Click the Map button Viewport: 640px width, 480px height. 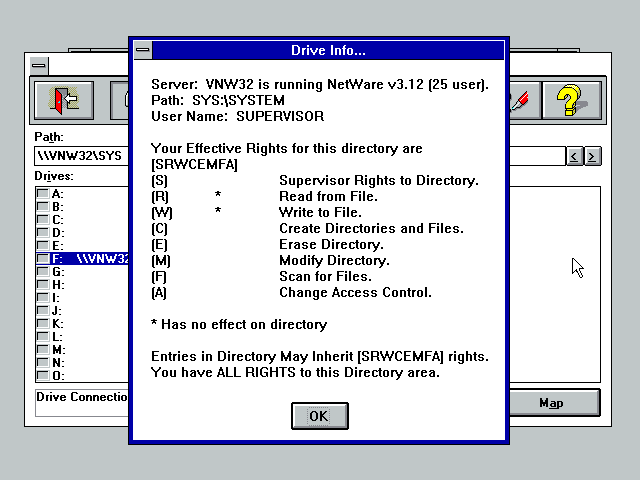[554, 403]
